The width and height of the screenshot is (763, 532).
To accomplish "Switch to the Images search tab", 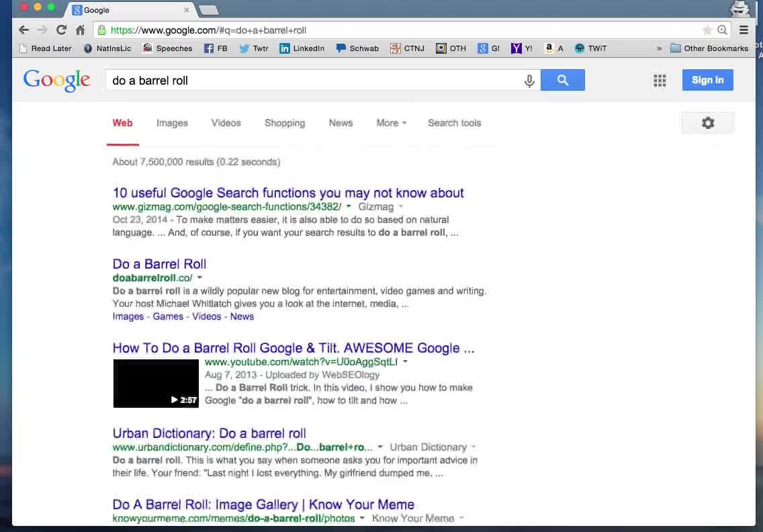I will click(172, 123).
